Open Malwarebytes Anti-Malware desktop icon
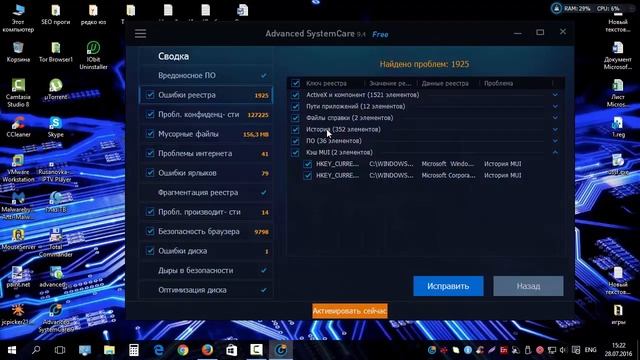The image size is (640, 360). coord(18,205)
